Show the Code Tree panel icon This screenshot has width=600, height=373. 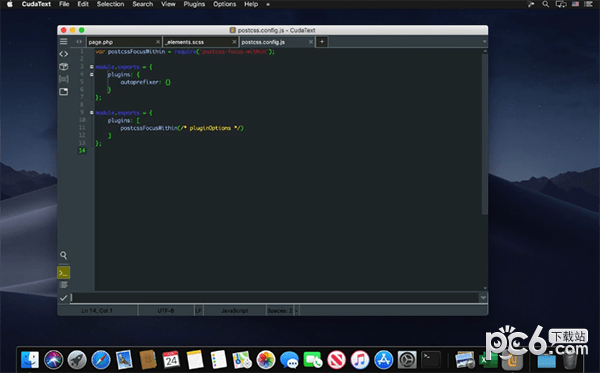(x=64, y=54)
